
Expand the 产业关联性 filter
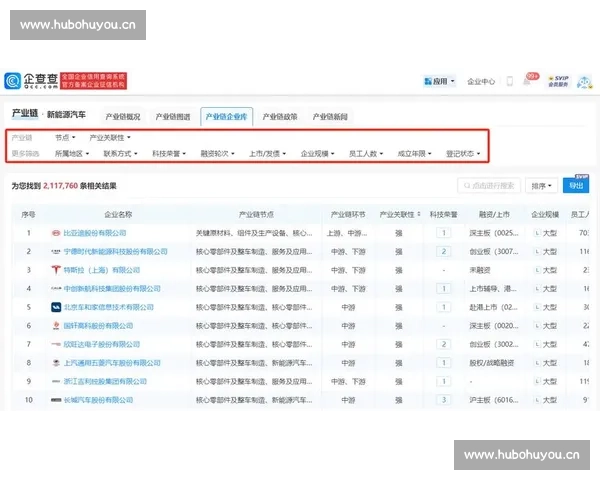110,137
